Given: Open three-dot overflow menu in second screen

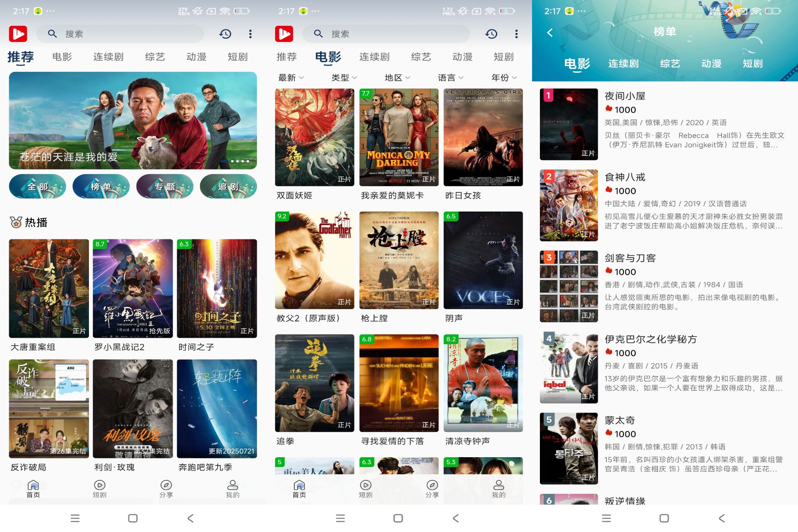Looking at the screenshot, I should [x=516, y=34].
